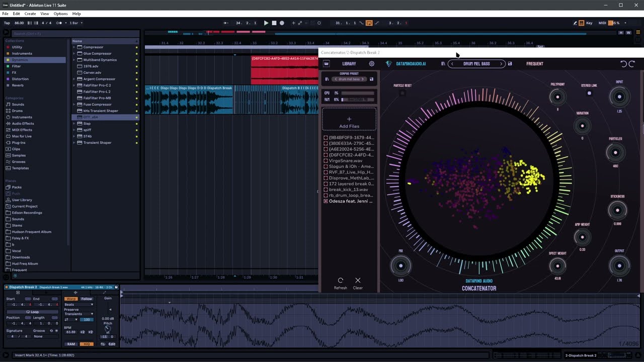Screen dimensions: 644x362
Task: Click the Session Record circle button
Action: coord(319,23)
